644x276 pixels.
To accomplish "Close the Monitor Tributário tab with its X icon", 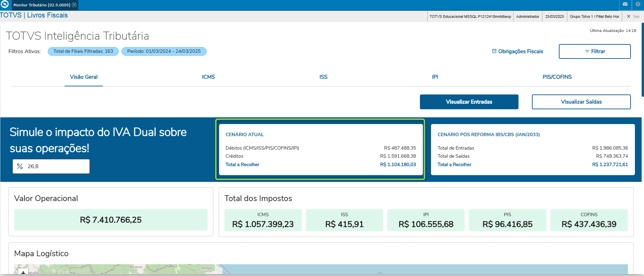I will [74, 5].
